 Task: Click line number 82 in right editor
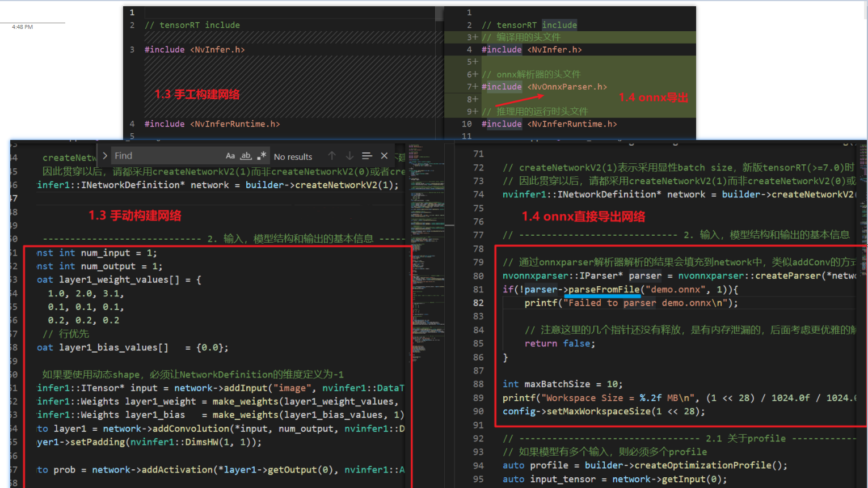[x=479, y=303]
